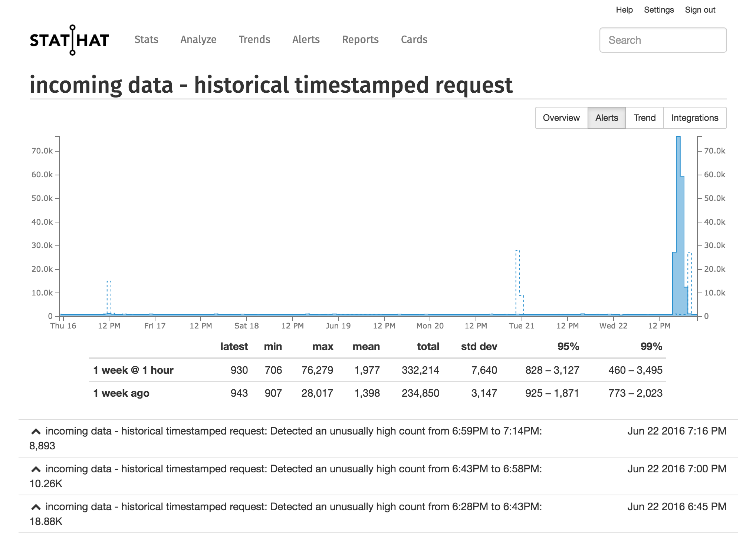The image size is (756, 535).
Task: Switch to the Overview tab
Action: tap(561, 118)
